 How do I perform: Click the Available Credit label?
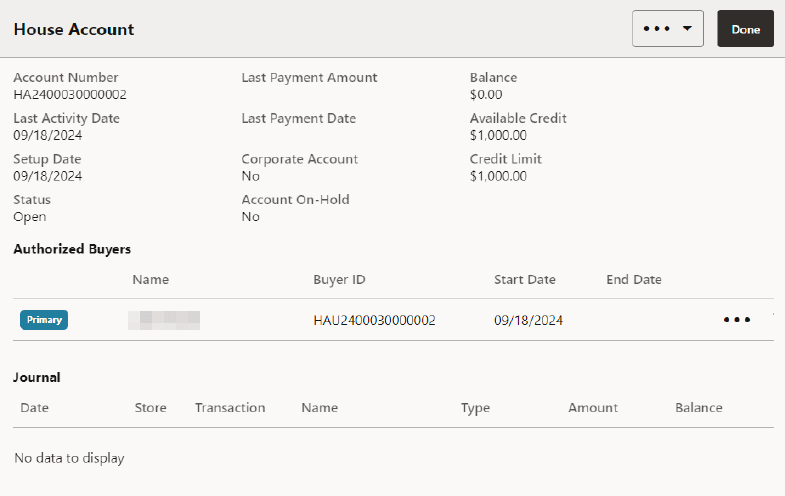point(518,118)
